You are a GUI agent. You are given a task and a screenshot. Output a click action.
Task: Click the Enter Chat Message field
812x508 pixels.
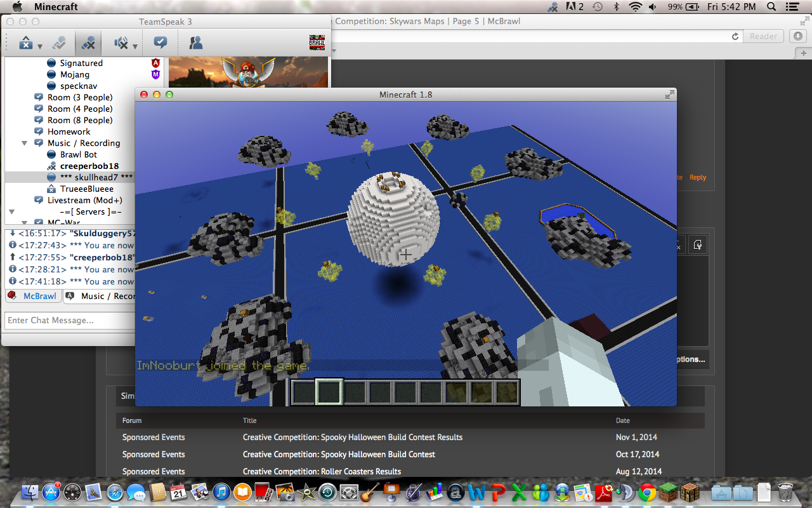[x=69, y=321]
